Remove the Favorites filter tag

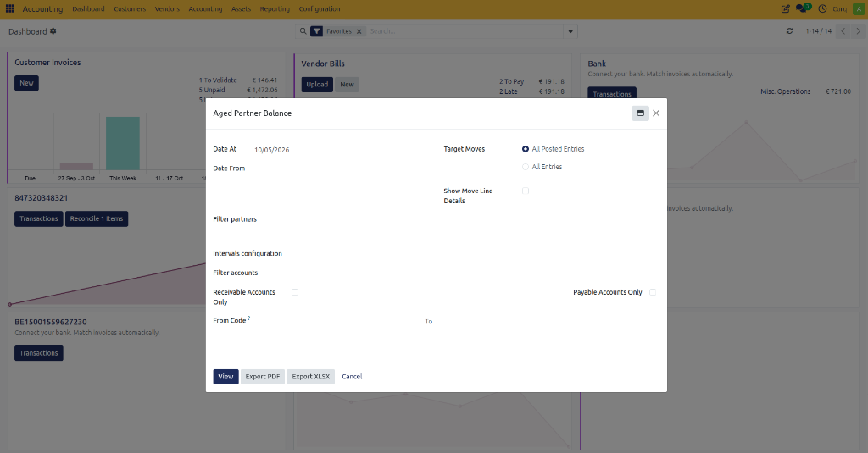359,31
